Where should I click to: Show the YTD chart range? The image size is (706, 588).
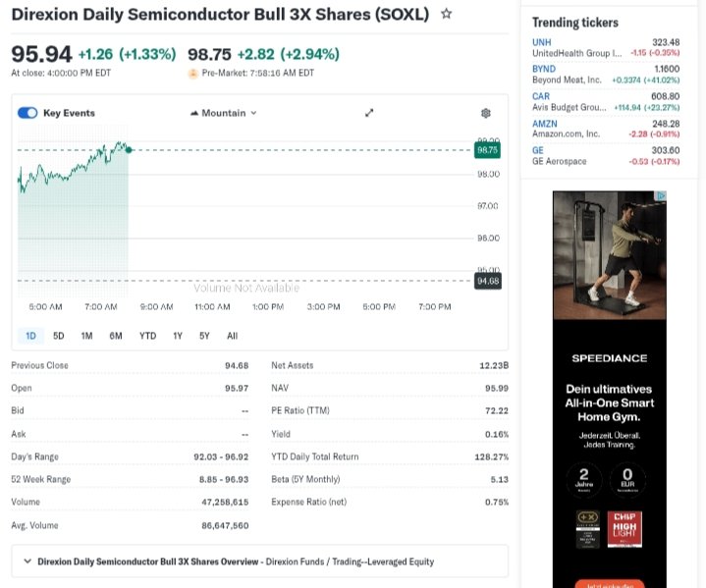pos(147,336)
